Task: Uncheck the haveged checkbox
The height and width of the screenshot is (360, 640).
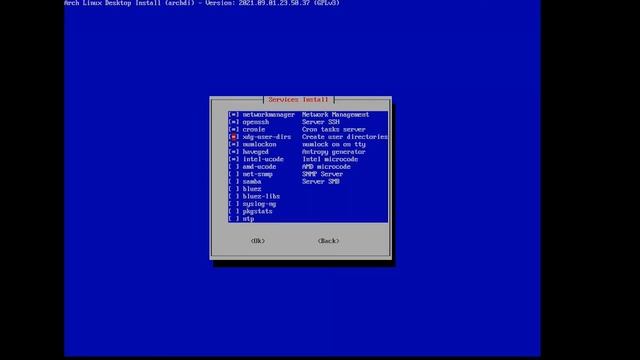Action: click(x=233, y=152)
